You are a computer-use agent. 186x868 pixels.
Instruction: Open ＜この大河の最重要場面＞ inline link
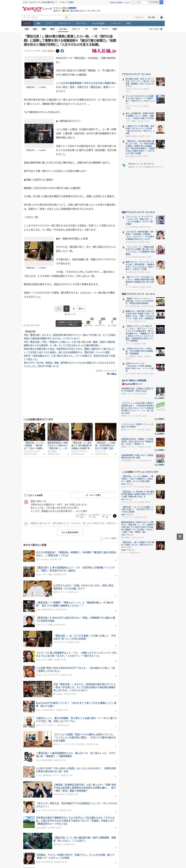point(86,87)
